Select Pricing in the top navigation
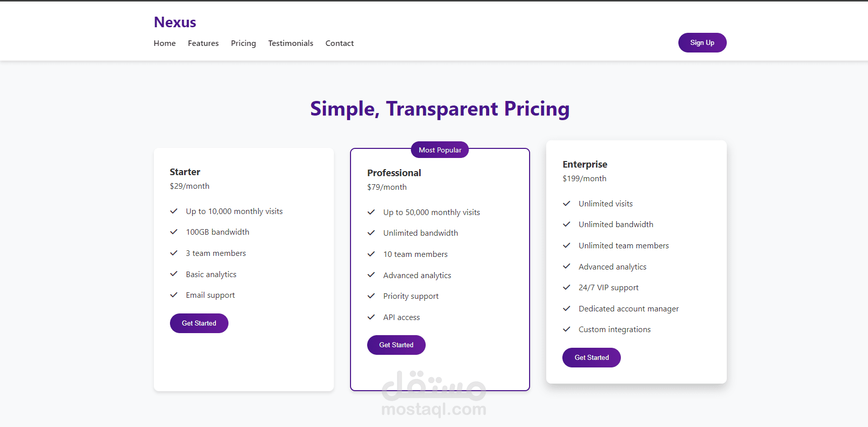 (x=243, y=43)
